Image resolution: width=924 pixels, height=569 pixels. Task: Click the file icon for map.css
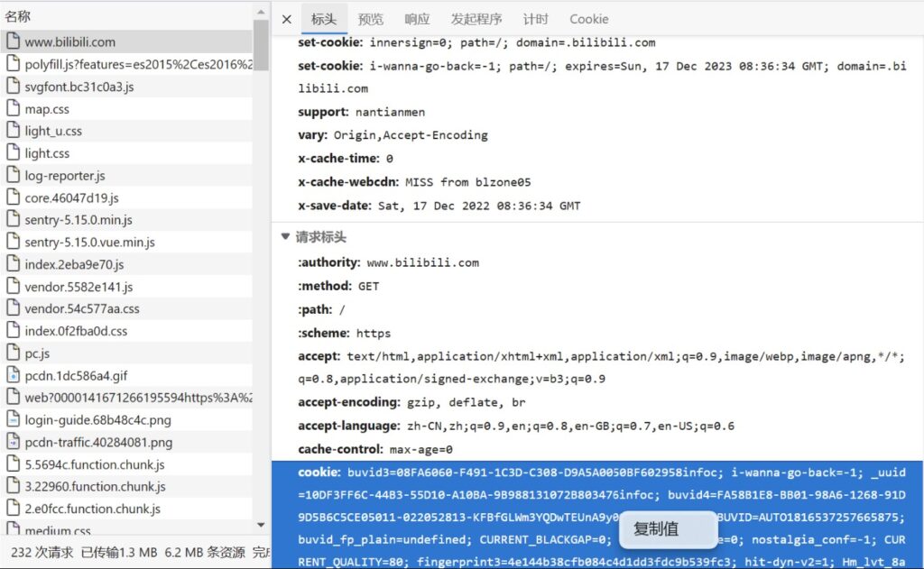coord(14,109)
